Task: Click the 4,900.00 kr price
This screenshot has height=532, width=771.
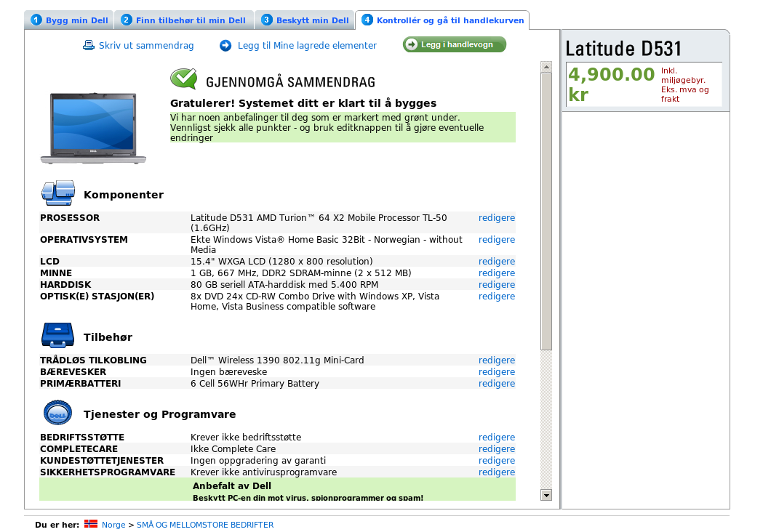Action: pos(612,84)
